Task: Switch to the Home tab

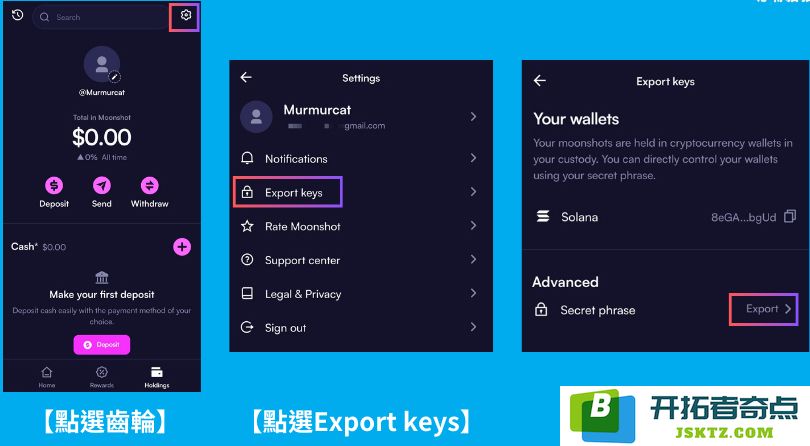Action: [x=46, y=377]
